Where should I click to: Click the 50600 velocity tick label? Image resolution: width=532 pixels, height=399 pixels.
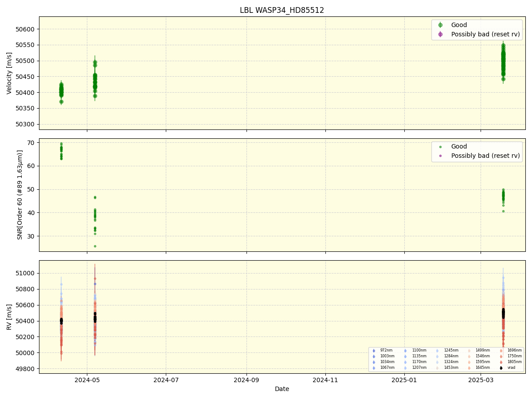(26, 29)
